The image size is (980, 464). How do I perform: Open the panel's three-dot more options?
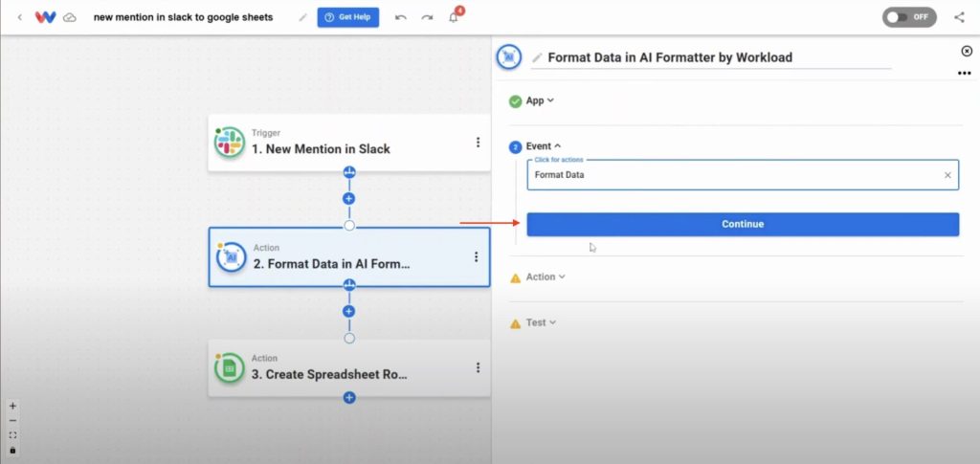(x=965, y=73)
